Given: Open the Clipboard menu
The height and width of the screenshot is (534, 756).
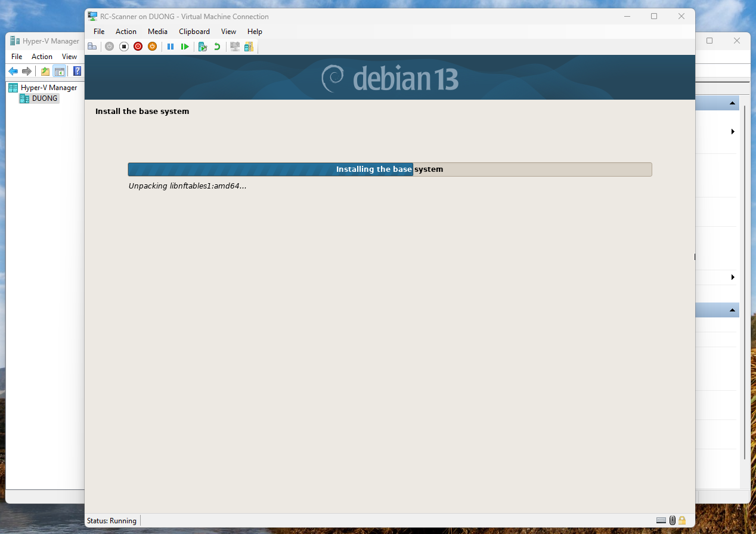Looking at the screenshot, I should pyautogui.click(x=194, y=32).
